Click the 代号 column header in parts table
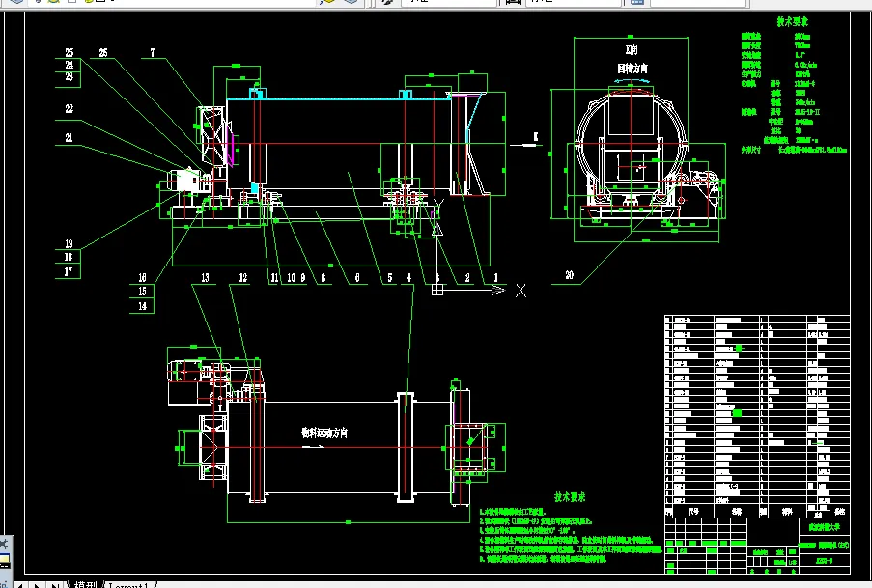The width and height of the screenshot is (872, 588). (x=693, y=511)
